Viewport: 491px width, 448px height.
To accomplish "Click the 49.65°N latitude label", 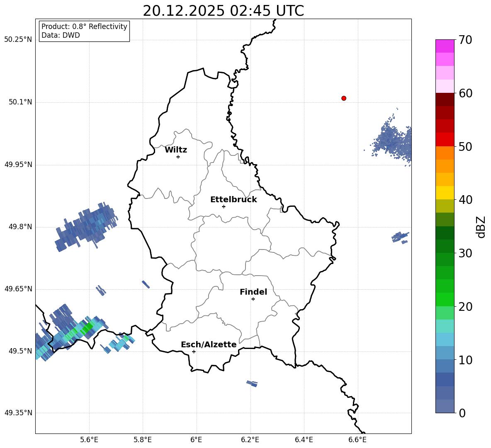I will [x=18, y=288].
